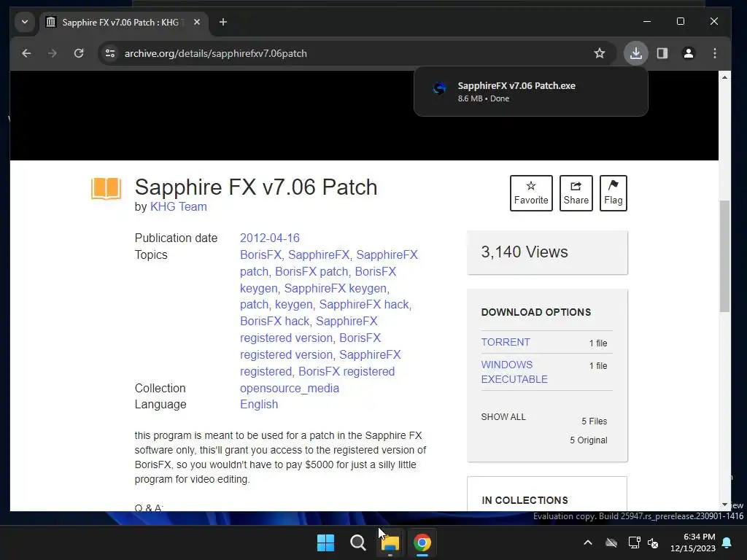Bookmark this page with the star icon
The width and height of the screenshot is (747, 560).
(600, 53)
